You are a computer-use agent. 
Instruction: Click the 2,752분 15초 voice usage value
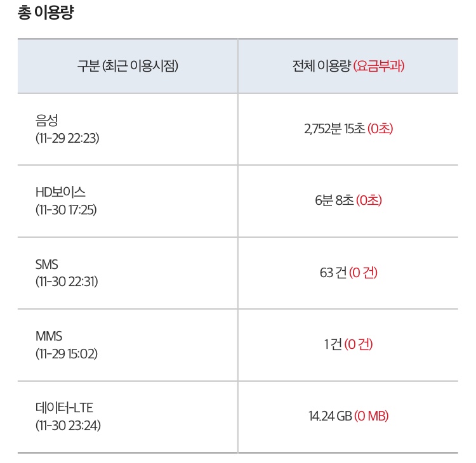pyautogui.click(x=334, y=129)
